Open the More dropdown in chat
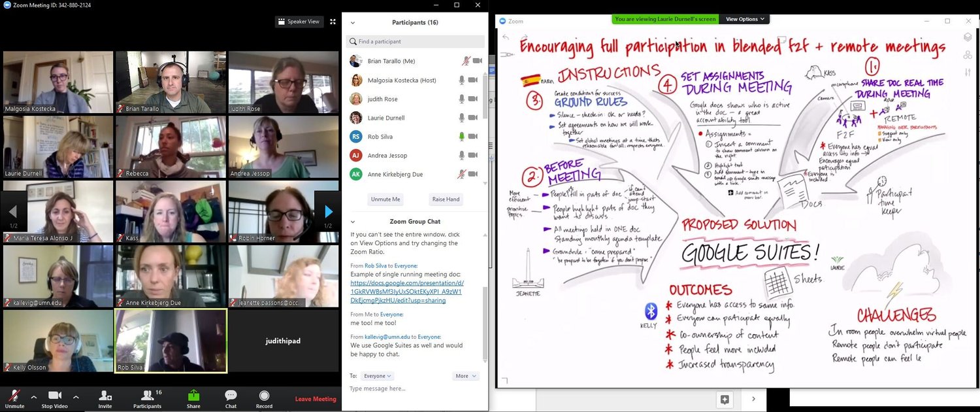The width and height of the screenshot is (980, 412). (x=465, y=376)
